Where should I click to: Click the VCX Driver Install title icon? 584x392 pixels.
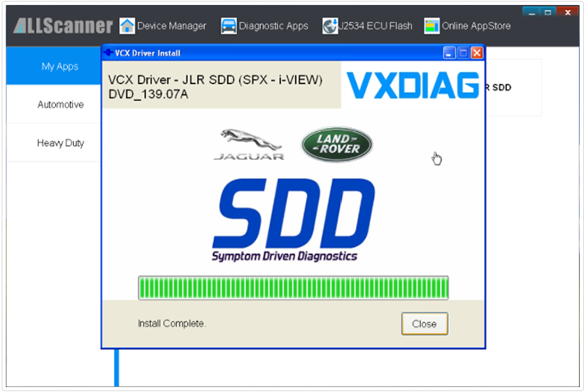point(108,52)
